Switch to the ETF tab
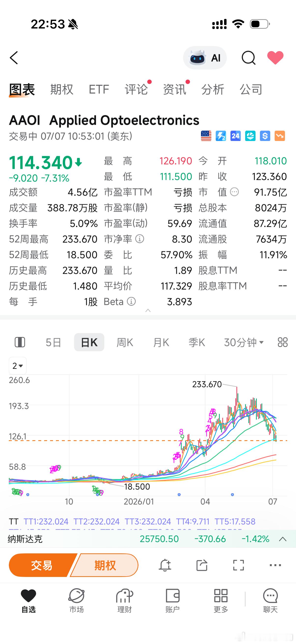This screenshot has width=296, height=644. (x=99, y=89)
